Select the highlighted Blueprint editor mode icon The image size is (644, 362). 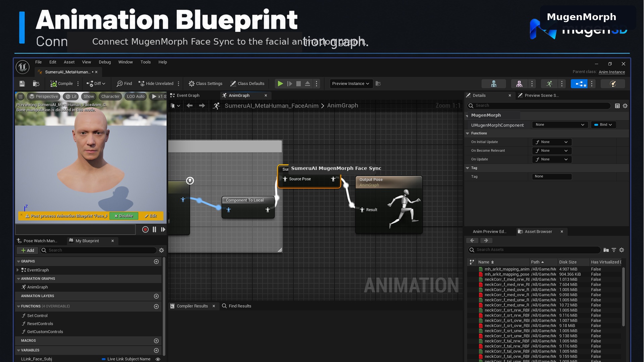(579, 84)
